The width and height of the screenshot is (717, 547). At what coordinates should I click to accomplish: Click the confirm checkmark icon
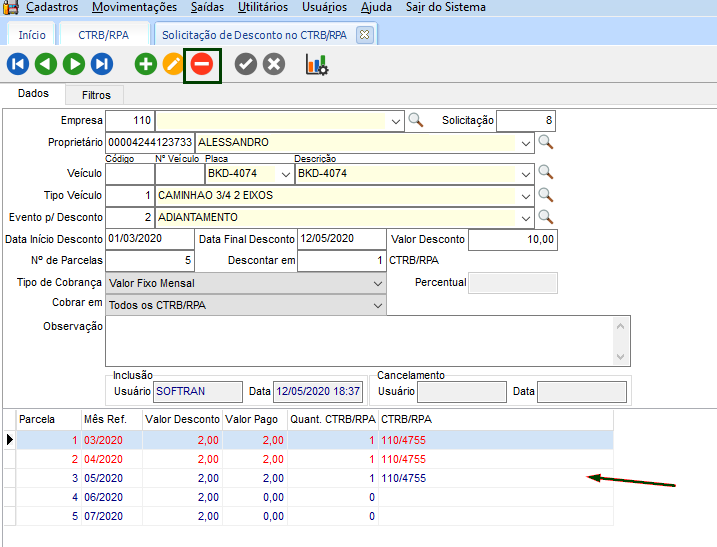[246, 65]
